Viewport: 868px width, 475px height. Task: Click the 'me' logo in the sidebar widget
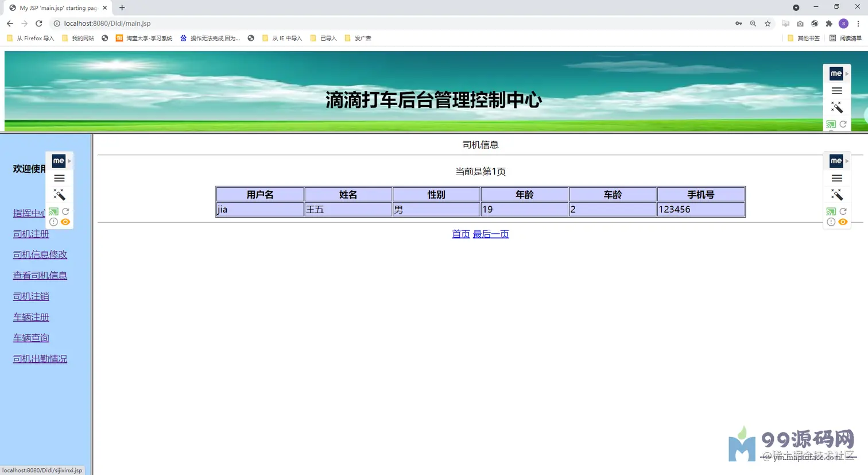click(x=59, y=161)
